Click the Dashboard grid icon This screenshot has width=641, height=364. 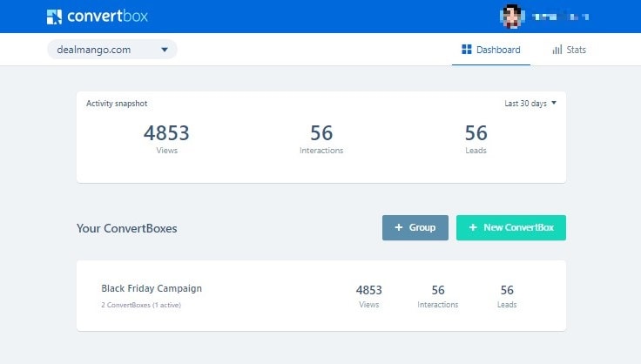pyautogui.click(x=467, y=50)
